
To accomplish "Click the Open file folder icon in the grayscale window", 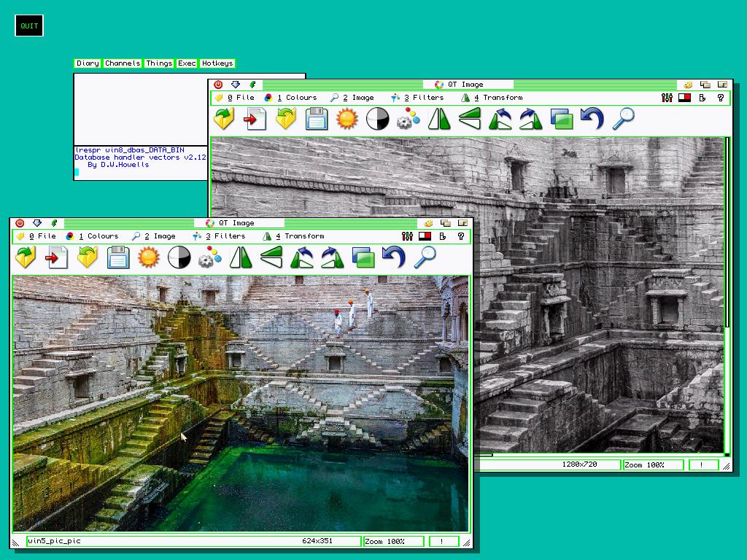I will [x=224, y=119].
